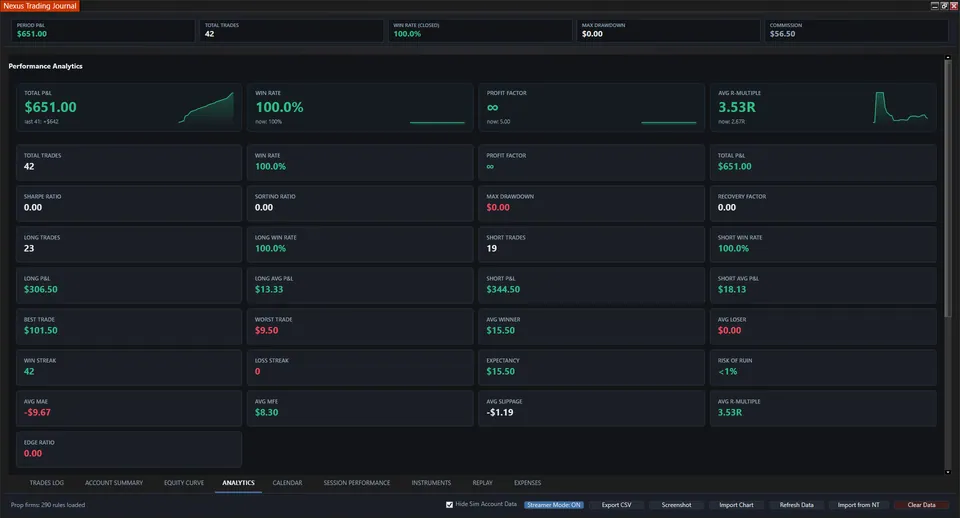The image size is (960, 518).
Task: Click the Avg Slippage -$1.19 value
Action: (x=500, y=412)
